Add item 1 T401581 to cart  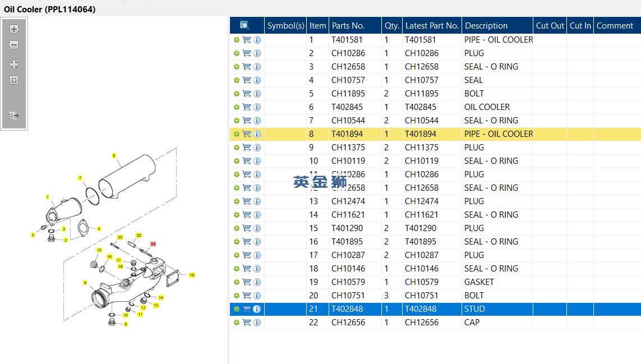coord(247,40)
